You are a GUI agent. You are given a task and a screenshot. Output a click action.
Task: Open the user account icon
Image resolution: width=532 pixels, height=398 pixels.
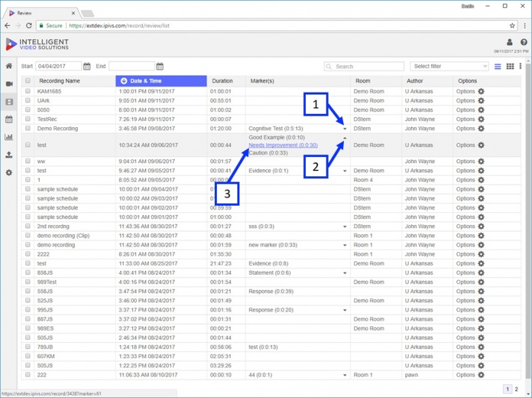point(509,42)
